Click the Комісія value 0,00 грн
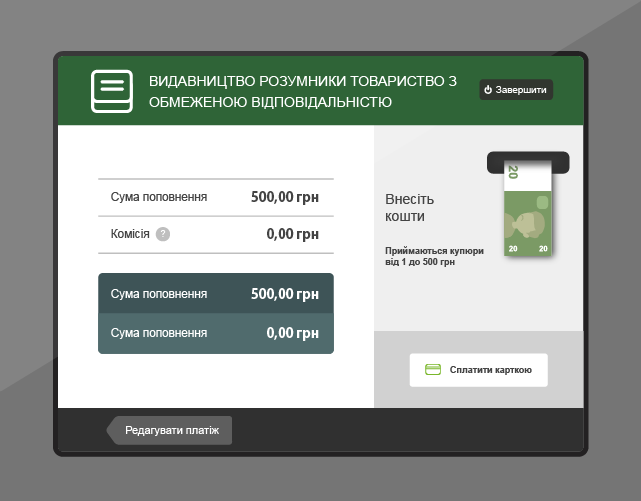Image resolution: width=641 pixels, height=501 pixels. (x=292, y=234)
